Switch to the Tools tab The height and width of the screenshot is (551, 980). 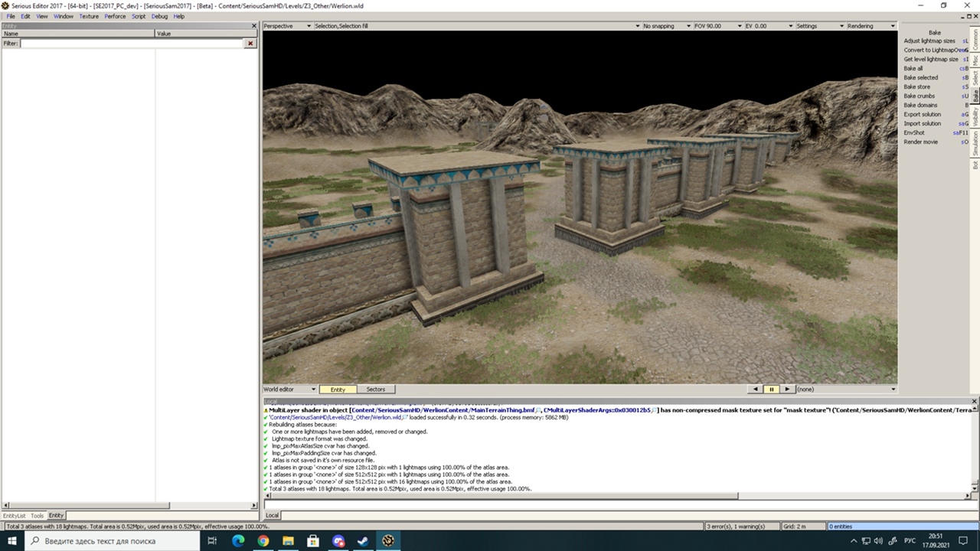click(x=37, y=516)
